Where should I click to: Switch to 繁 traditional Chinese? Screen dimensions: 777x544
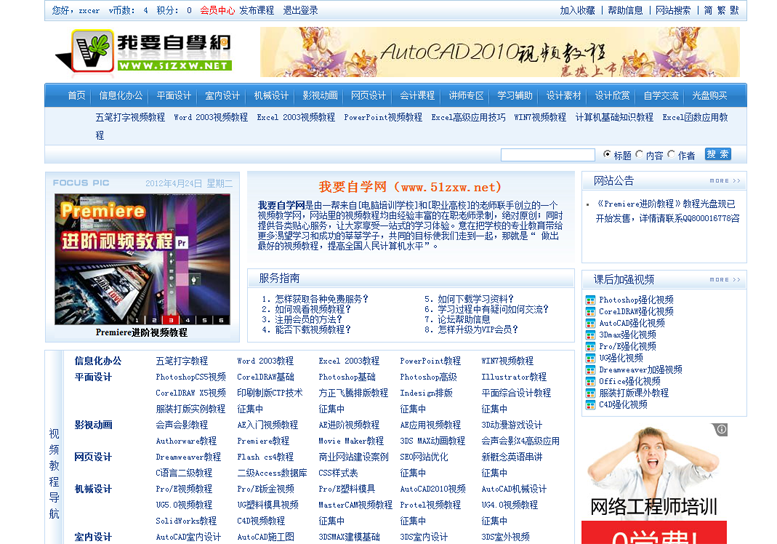pos(722,10)
